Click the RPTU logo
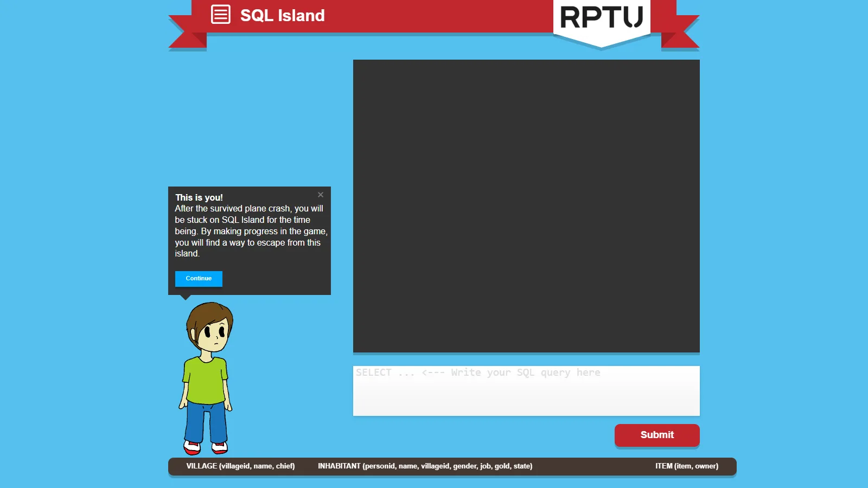 602,17
